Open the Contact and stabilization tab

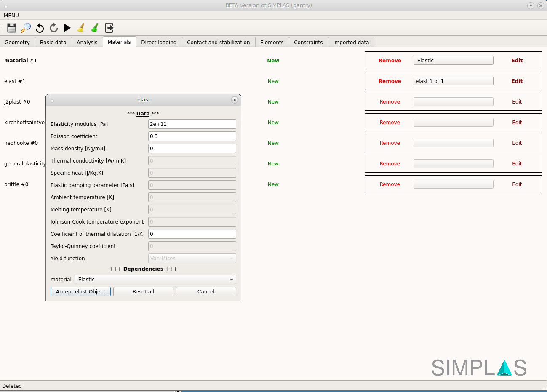point(218,43)
